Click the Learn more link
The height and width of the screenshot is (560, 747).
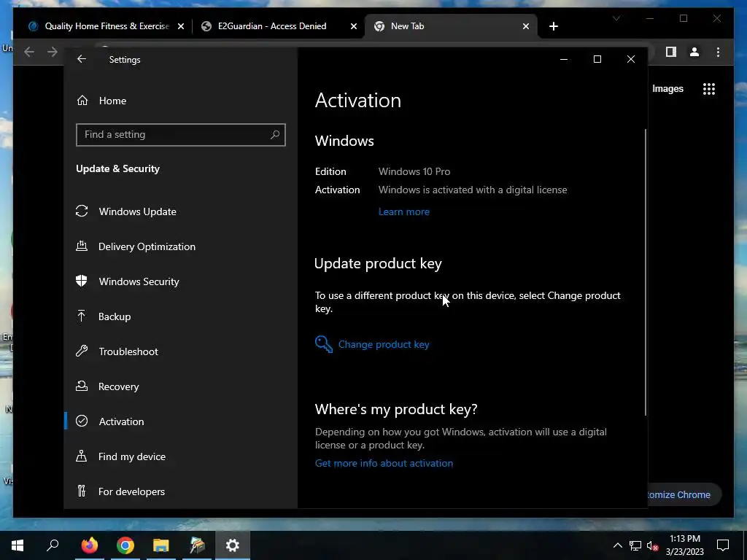tap(403, 212)
